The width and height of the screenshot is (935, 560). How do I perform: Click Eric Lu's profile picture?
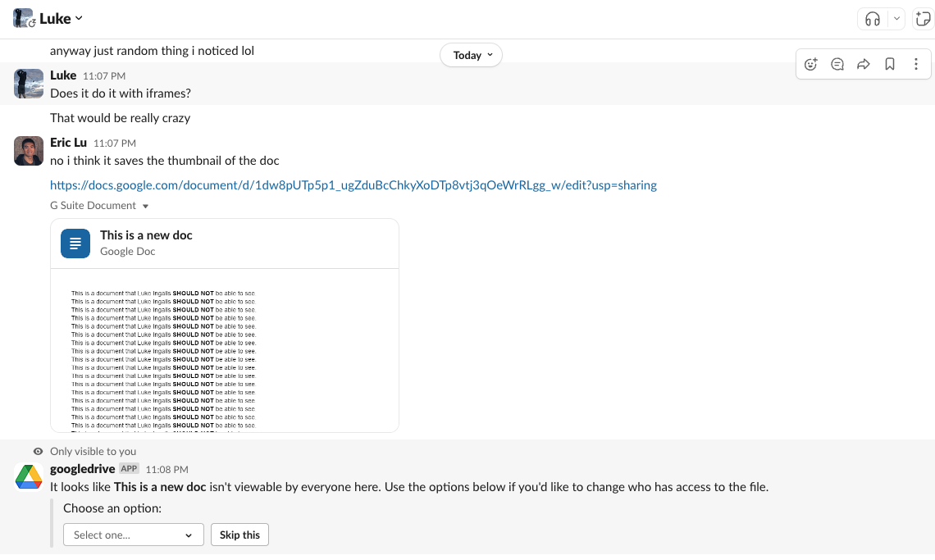point(28,151)
